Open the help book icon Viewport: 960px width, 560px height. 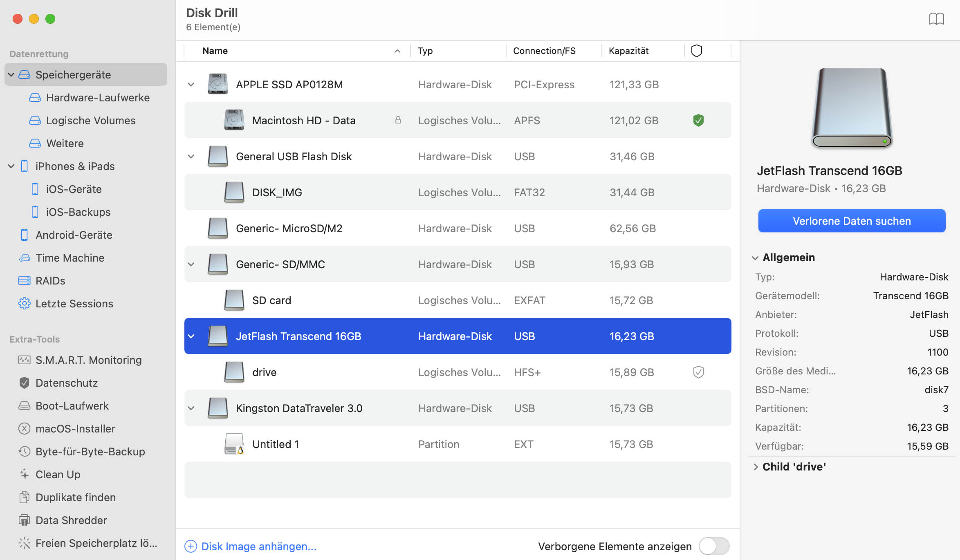coord(936,19)
